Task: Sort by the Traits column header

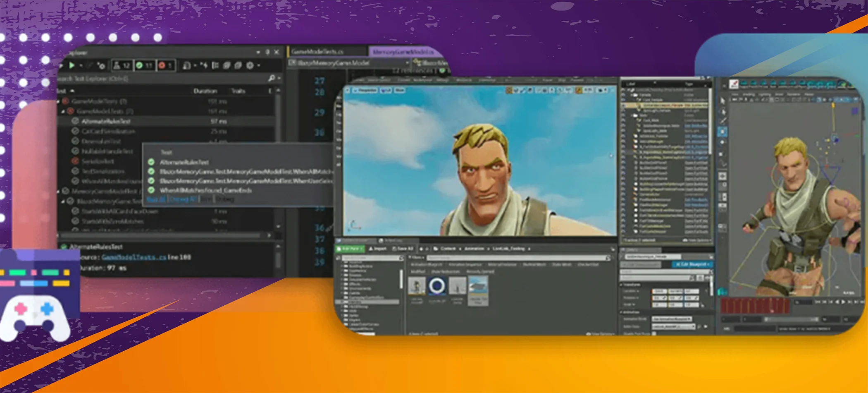Action: [238, 91]
